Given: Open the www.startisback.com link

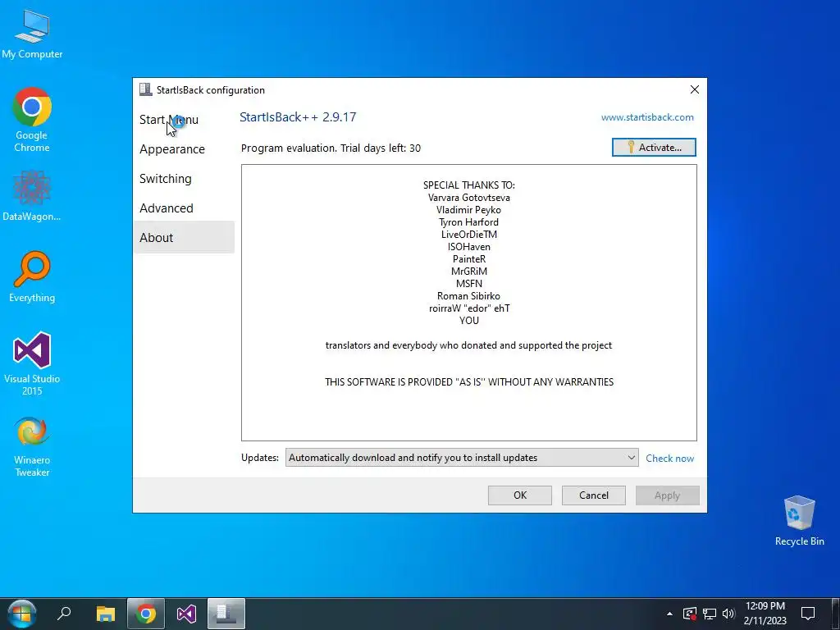Looking at the screenshot, I should tap(647, 117).
